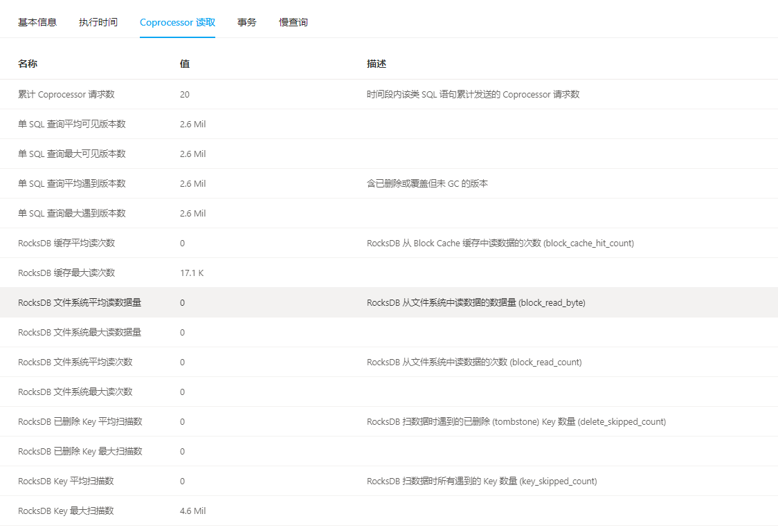
Task: Click the 名称 column header
Action: pyautogui.click(x=28, y=64)
